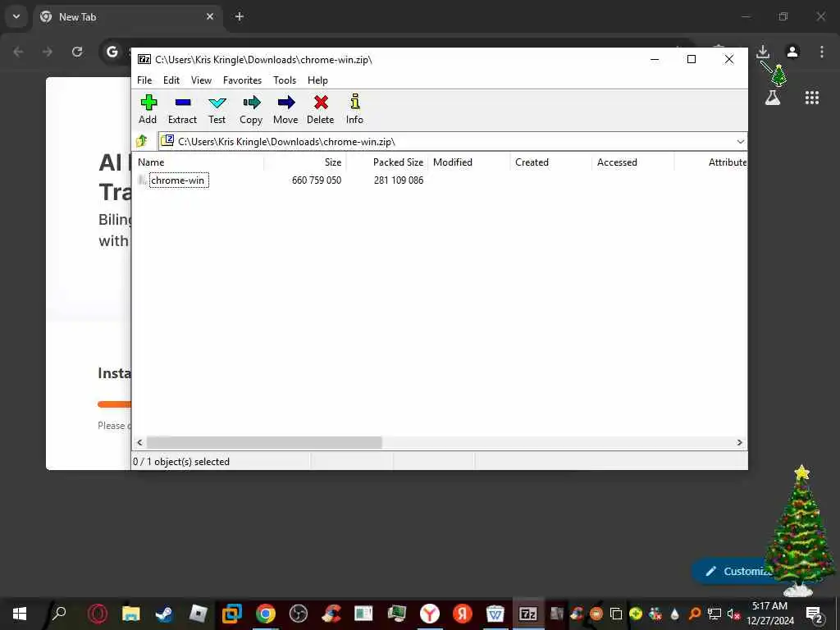Viewport: 840px width, 630px height.
Task: Open the Favorites menu
Action: point(242,80)
